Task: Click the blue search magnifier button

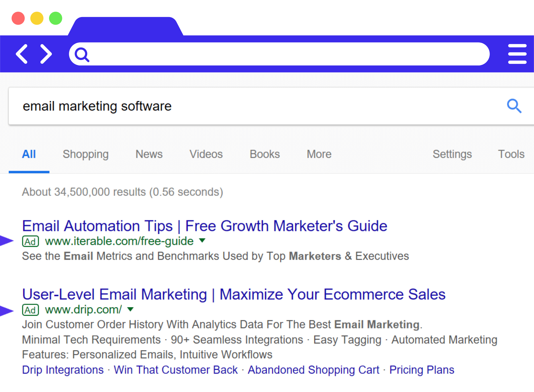Action: point(514,106)
